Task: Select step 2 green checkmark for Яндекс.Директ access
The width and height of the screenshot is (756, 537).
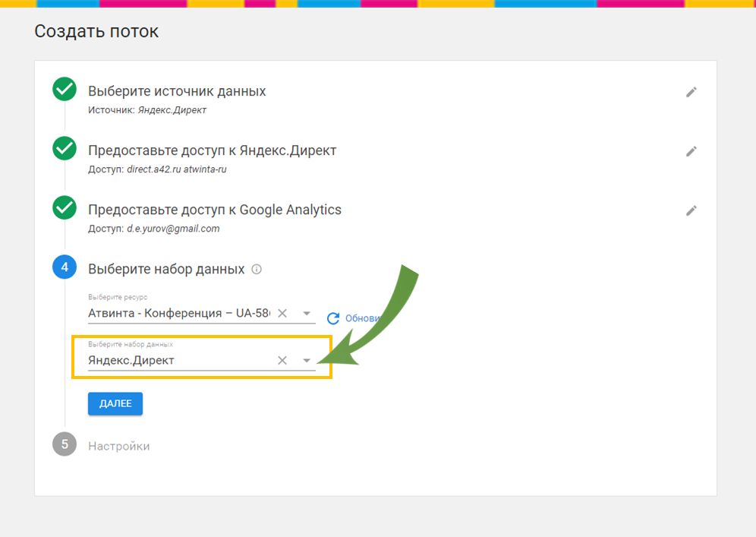Action: click(65, 148)
